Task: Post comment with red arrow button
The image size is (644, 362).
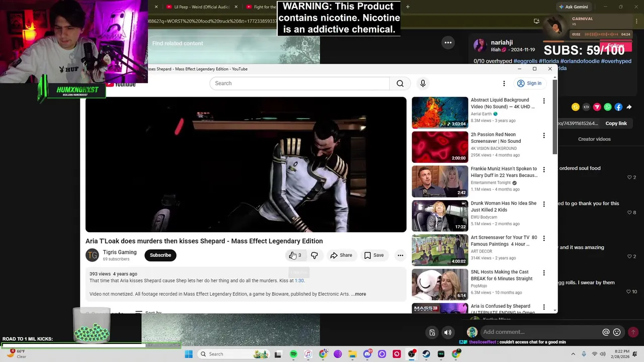Action: click(x=633, y=332)
